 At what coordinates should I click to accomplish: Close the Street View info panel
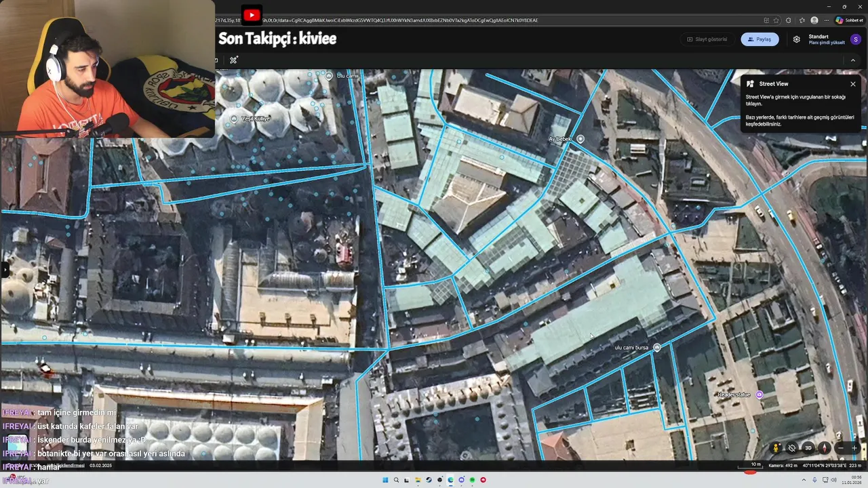point(852,84)
